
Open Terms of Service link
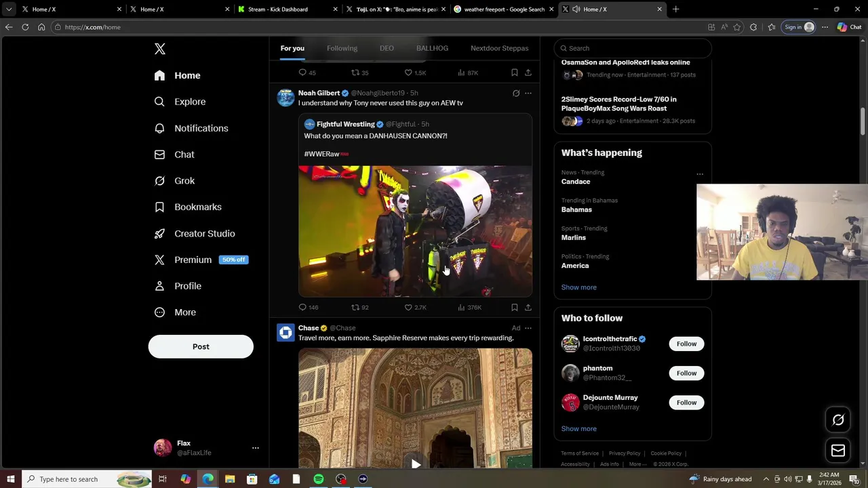pos(580,453)
